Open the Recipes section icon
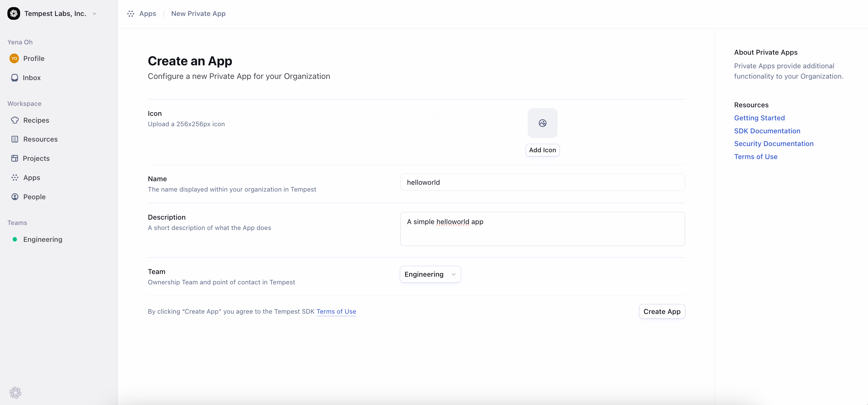868x405 pixels. point(14,120)
